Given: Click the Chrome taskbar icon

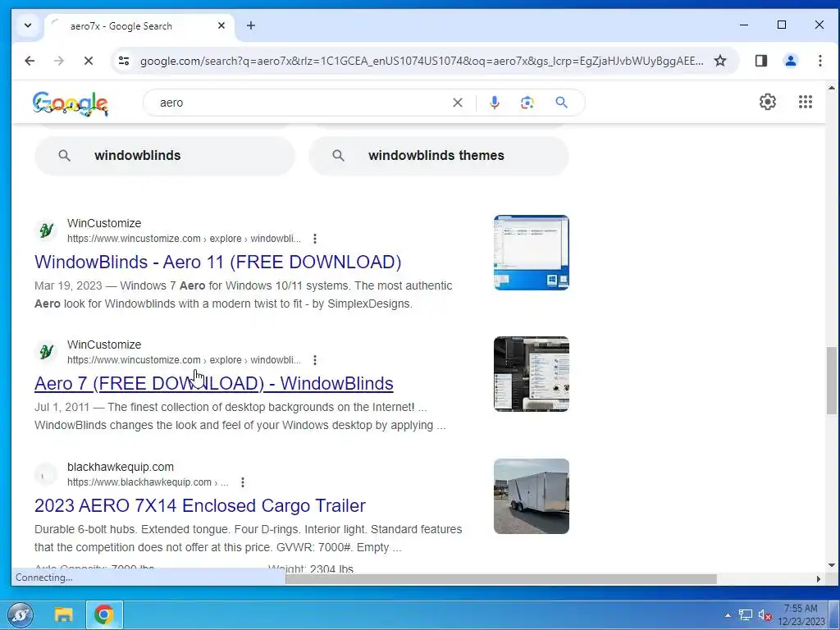Looking at the screenshot, I should pos(104,615).
